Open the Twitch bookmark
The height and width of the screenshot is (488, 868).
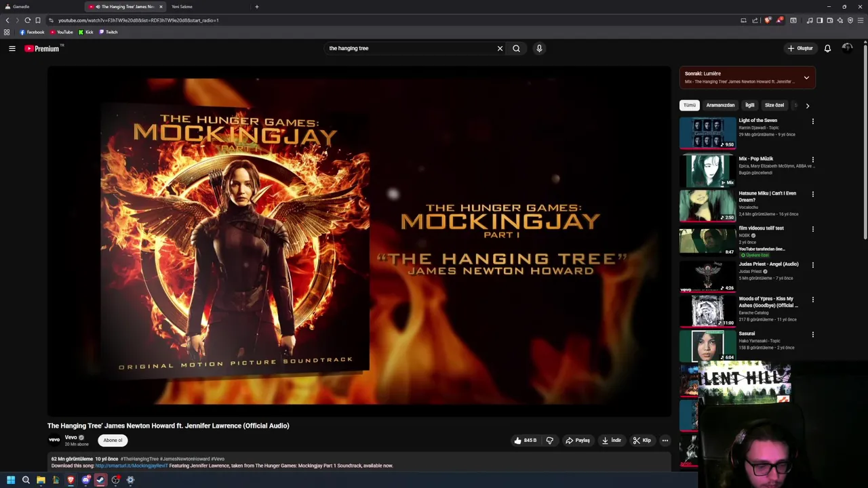[108, 32]
